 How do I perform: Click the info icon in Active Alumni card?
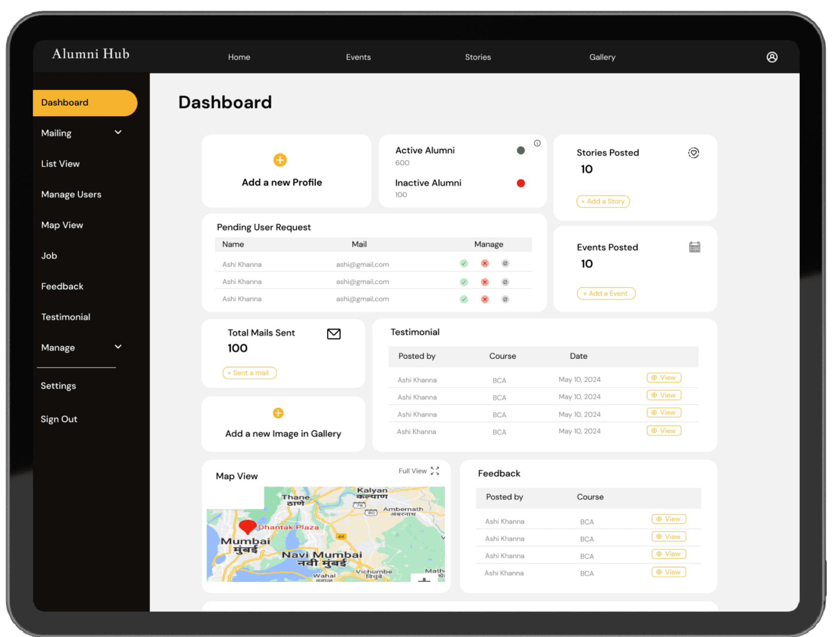[537, 143]
